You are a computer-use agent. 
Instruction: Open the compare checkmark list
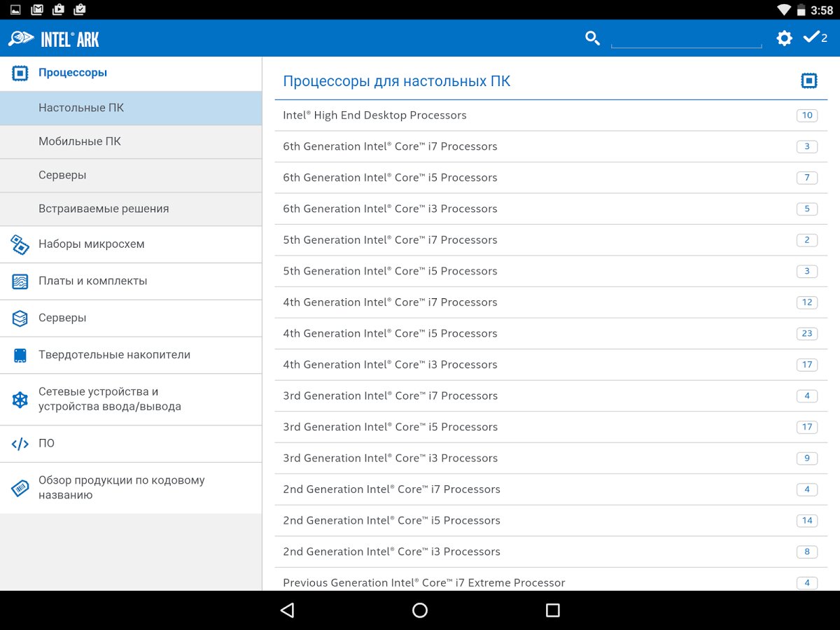pos(814,38)
